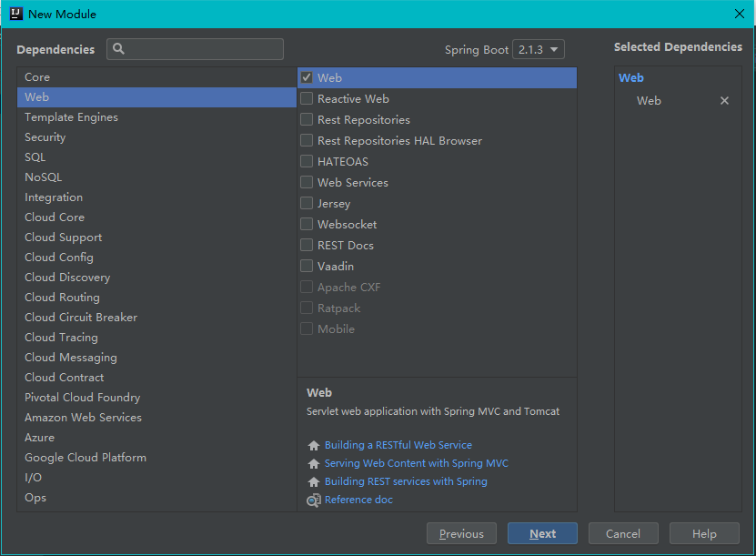Select the Cloud Routing category
The image size is (756, 556).
tap(156, 297)
